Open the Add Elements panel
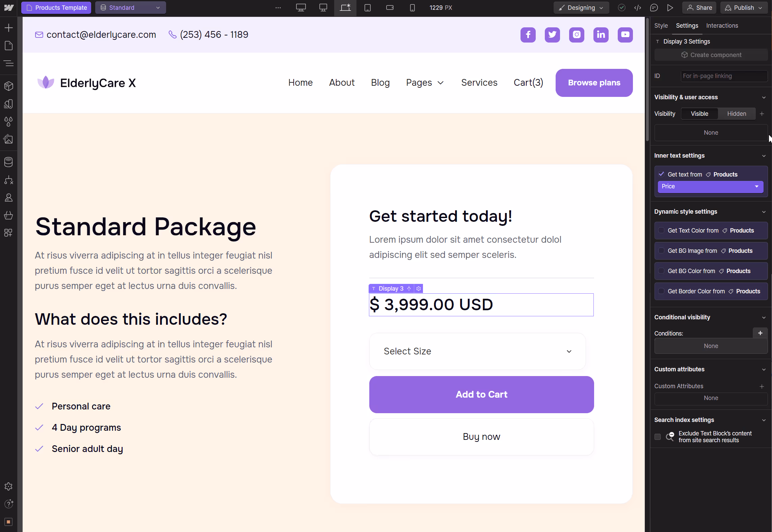 8,28
